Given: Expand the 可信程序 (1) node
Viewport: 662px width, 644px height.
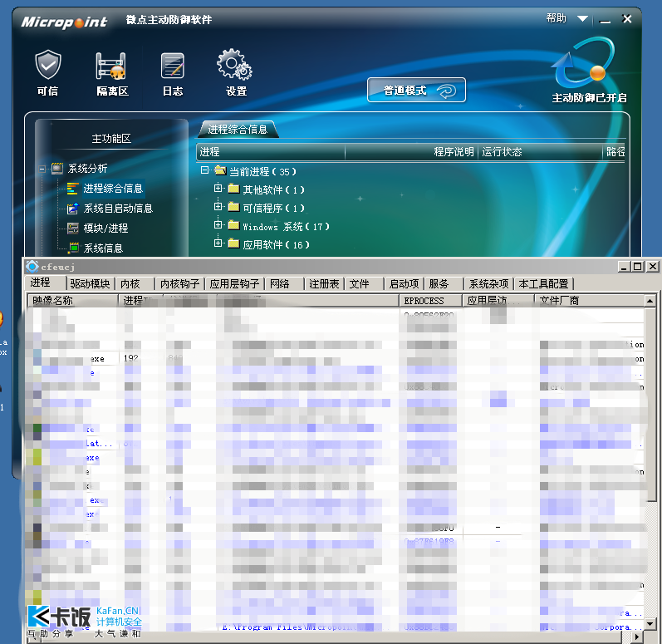Looking at the screenshot, I should pos(218,207).
